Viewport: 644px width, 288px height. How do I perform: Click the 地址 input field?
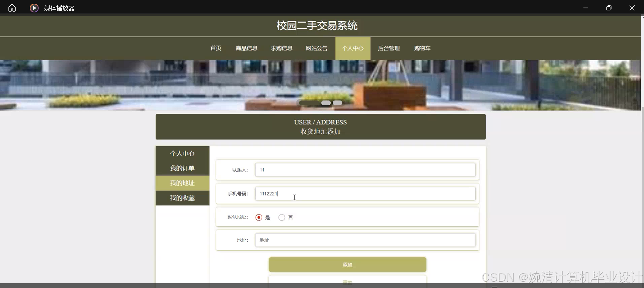[365, 240]
